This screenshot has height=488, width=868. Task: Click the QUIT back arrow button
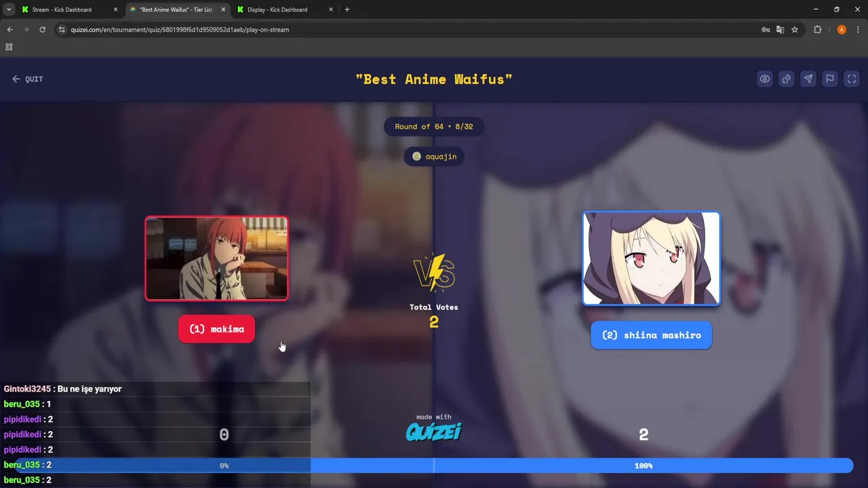point(27,79)
